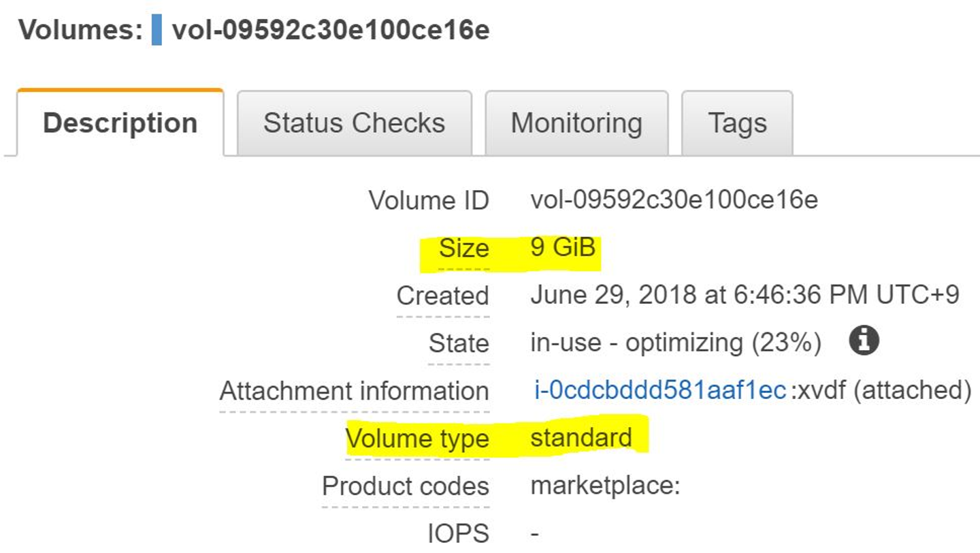Screen dimensions: 980x553
Task: Click the IOPS field label
Action: 458,534
